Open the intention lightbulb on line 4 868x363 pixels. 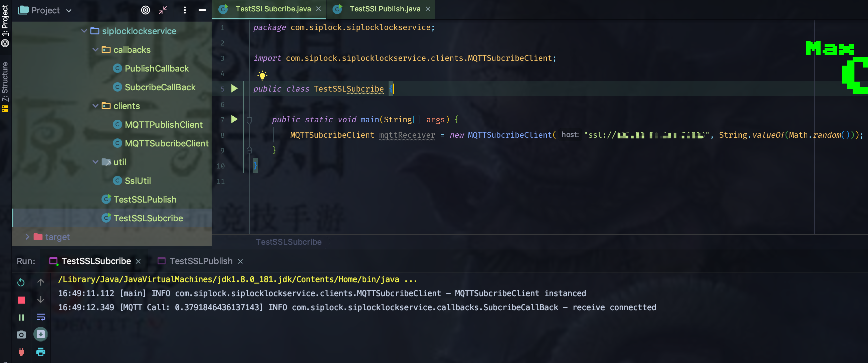coord(262,75)
